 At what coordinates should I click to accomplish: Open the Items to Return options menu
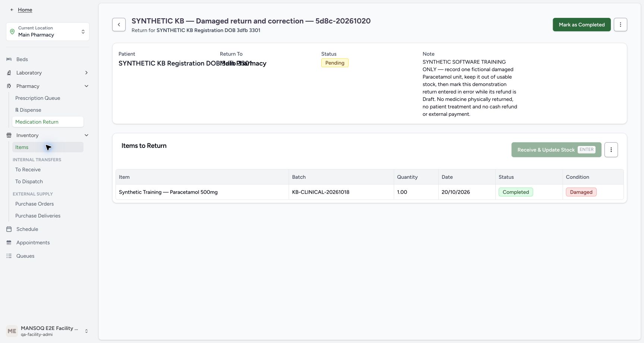tap(611, 150)
